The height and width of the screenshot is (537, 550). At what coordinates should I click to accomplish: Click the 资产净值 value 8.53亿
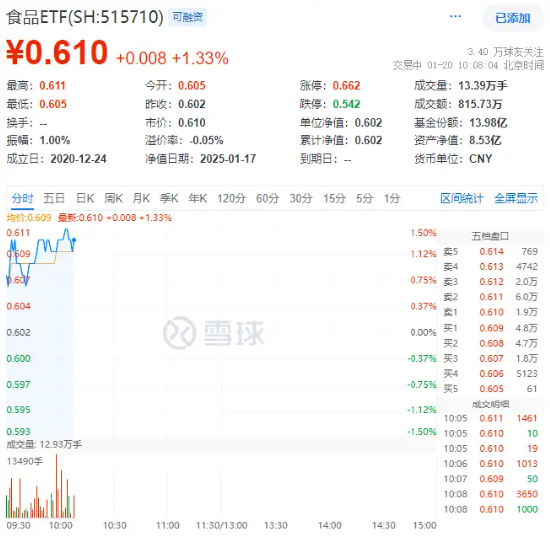485,140
